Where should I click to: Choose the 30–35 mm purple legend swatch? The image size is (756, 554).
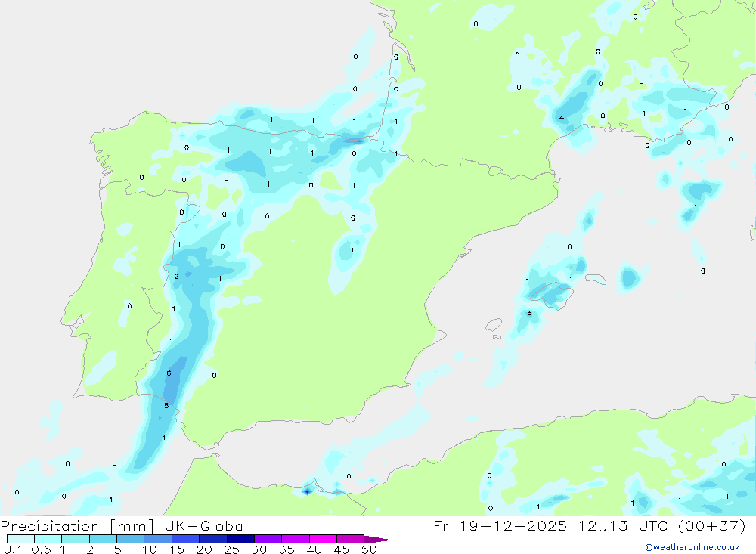pyautogui.click(x=268, y=539)
